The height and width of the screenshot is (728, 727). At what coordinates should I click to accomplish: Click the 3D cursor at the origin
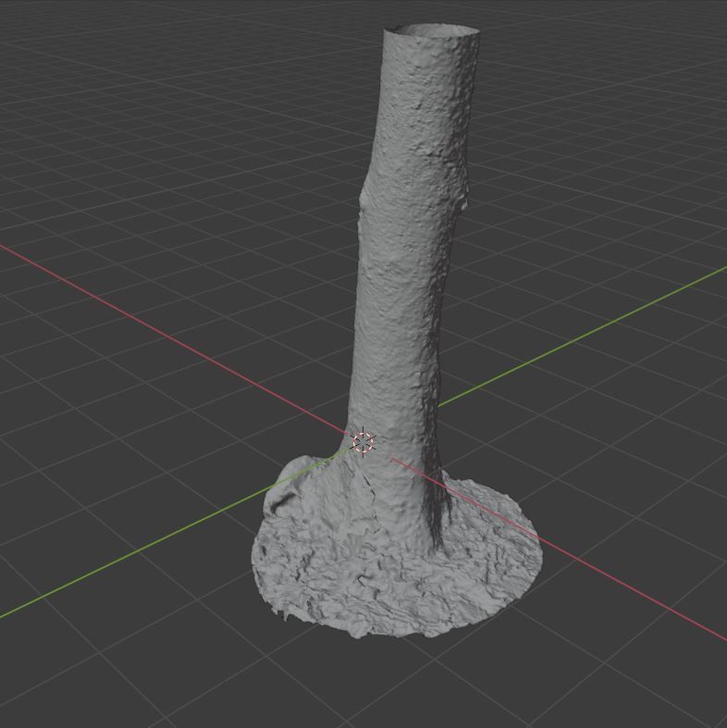(363, 441)
